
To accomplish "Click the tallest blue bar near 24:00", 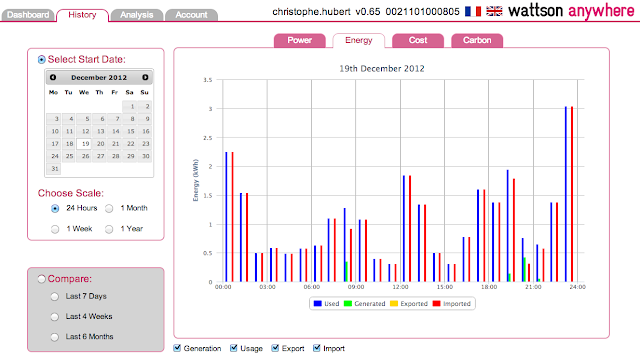I will point(566,194).
